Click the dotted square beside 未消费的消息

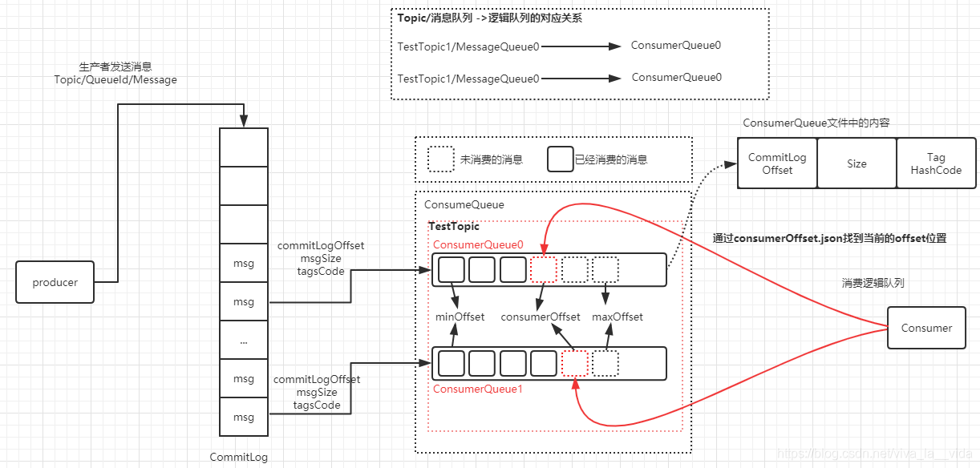[x=441, y=159]
